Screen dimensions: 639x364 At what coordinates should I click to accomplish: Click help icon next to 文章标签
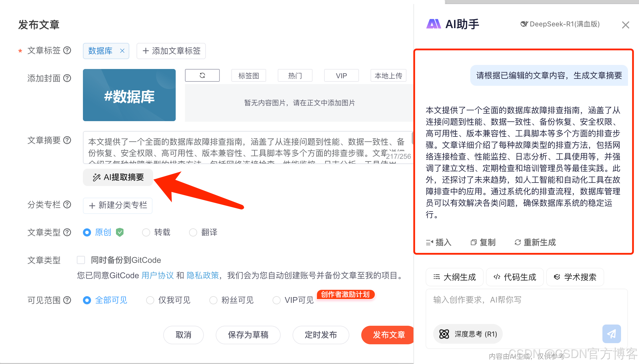click(67, 50)
